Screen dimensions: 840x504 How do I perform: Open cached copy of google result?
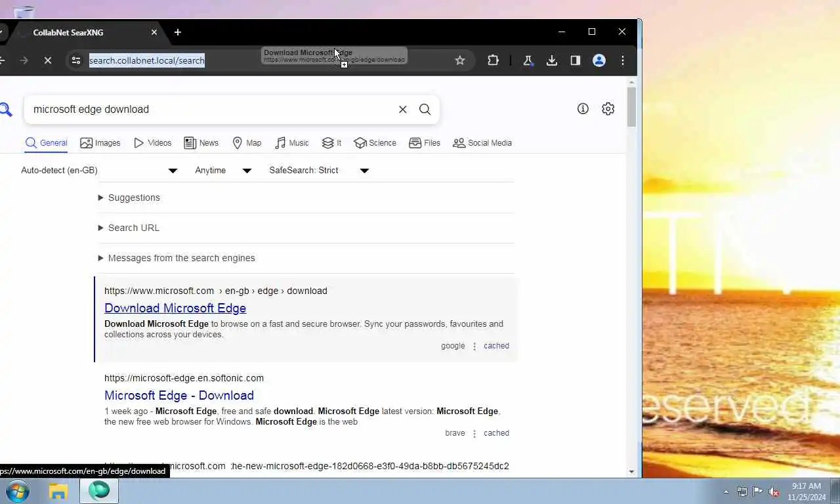point(496,346)
